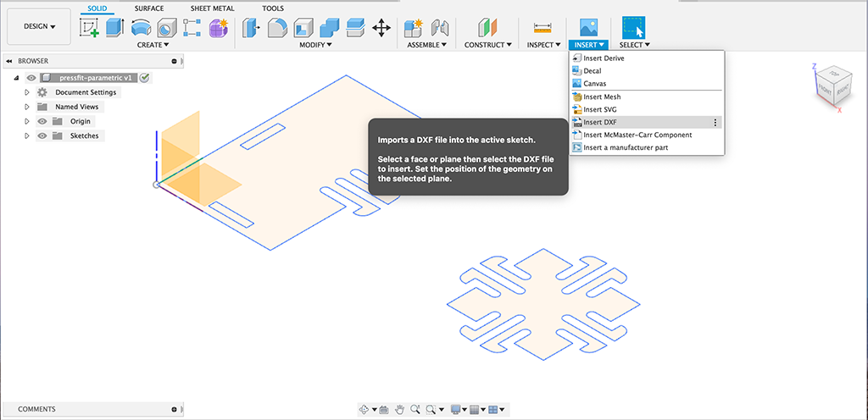
Task: Toggle visibility of pressfit-parametric v1 component
Action: 31,78
